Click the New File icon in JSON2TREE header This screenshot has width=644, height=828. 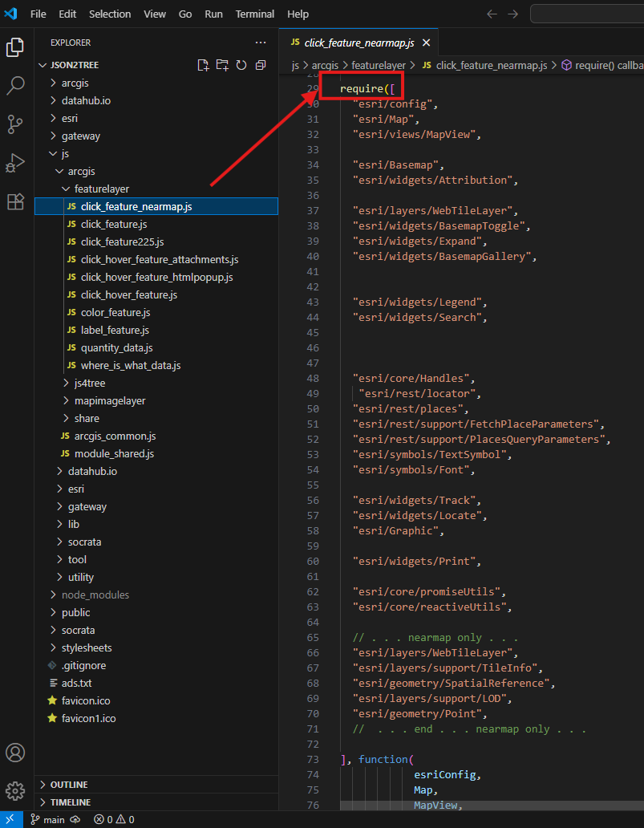coord(203,65)
